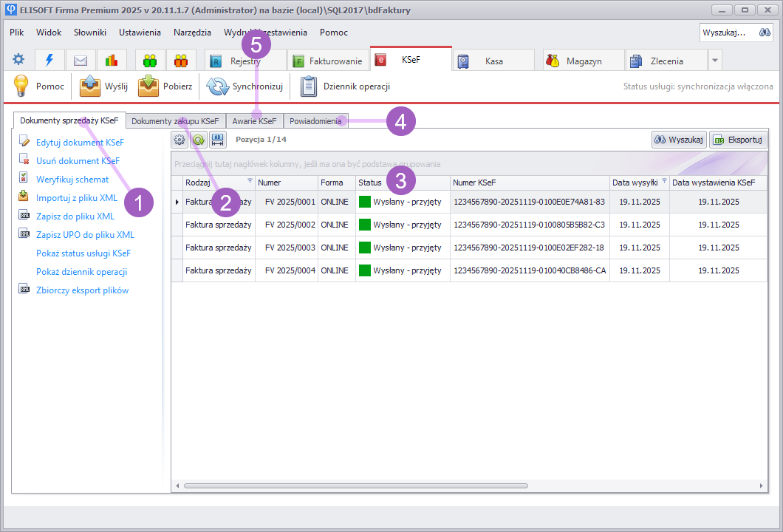Screen dimensions: 783x532
Task: Click the green refresh grid icon
Action: [x=198, y=139]
